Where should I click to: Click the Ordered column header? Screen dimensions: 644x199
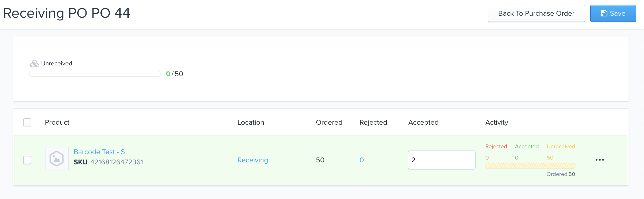[329, 122]
